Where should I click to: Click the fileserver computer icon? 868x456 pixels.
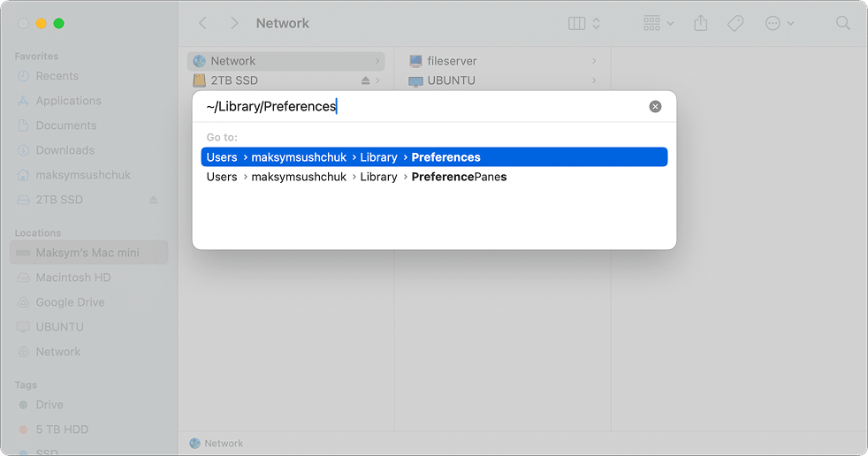coord(415,61)
